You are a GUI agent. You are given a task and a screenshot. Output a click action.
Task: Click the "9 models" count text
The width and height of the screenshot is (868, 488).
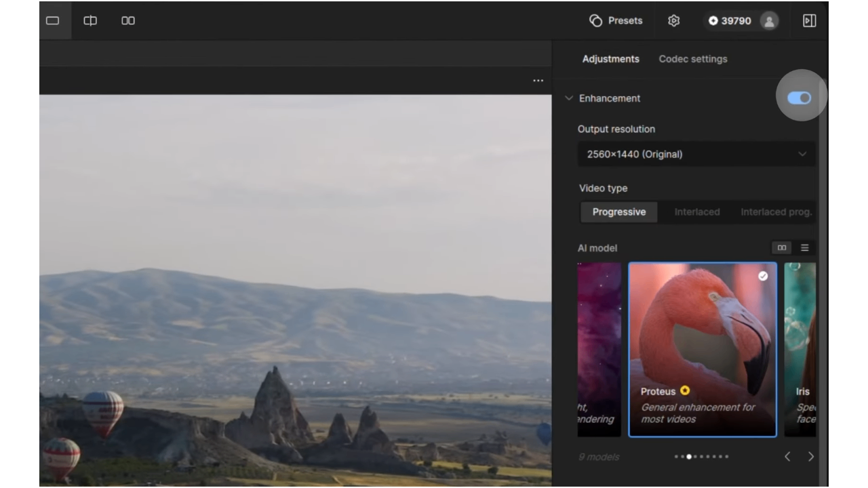click(599, 457)
